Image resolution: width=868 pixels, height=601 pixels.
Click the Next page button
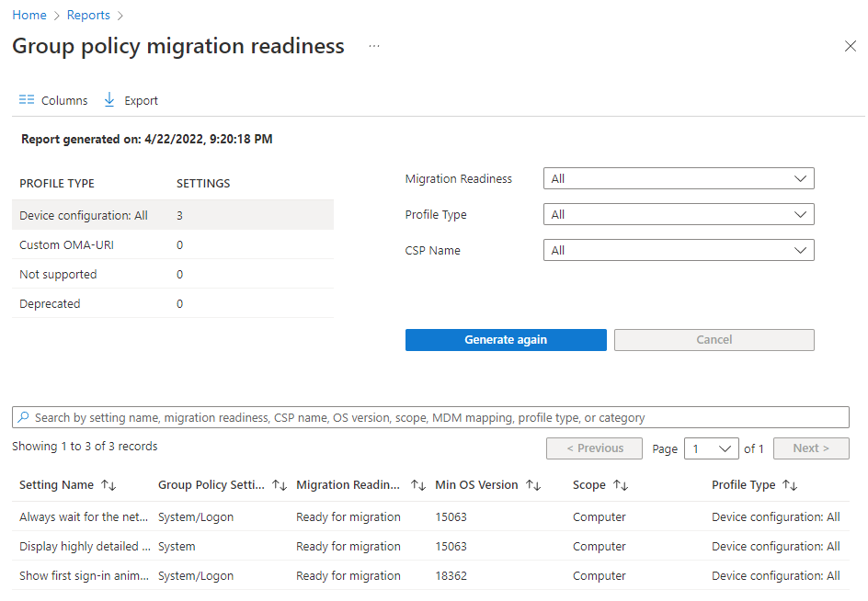point(811,448)
